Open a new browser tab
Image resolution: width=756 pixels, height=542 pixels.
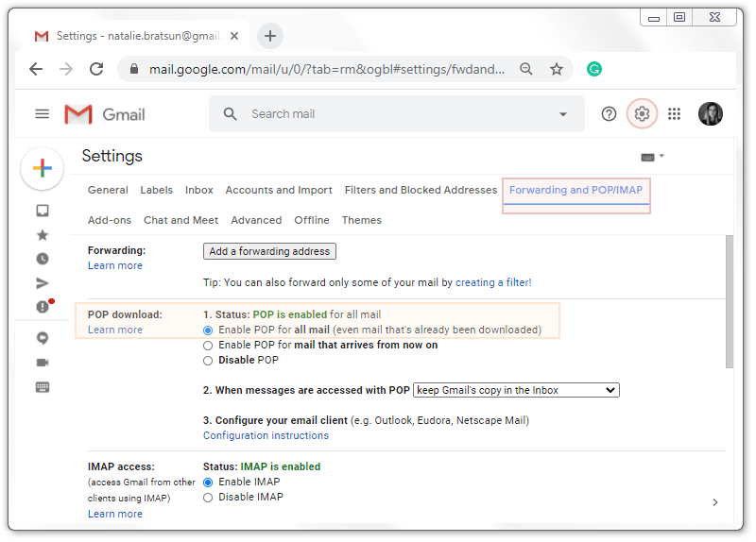coord(270,36)
